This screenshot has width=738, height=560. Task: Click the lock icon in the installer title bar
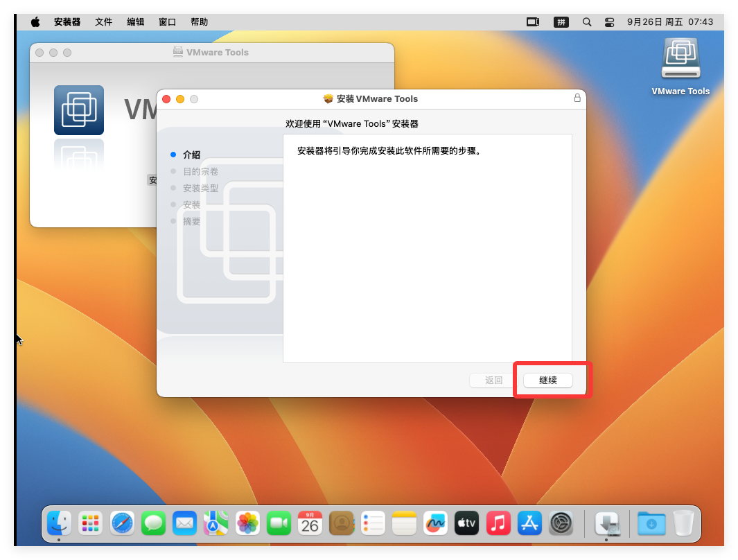(x=577, y=98)
